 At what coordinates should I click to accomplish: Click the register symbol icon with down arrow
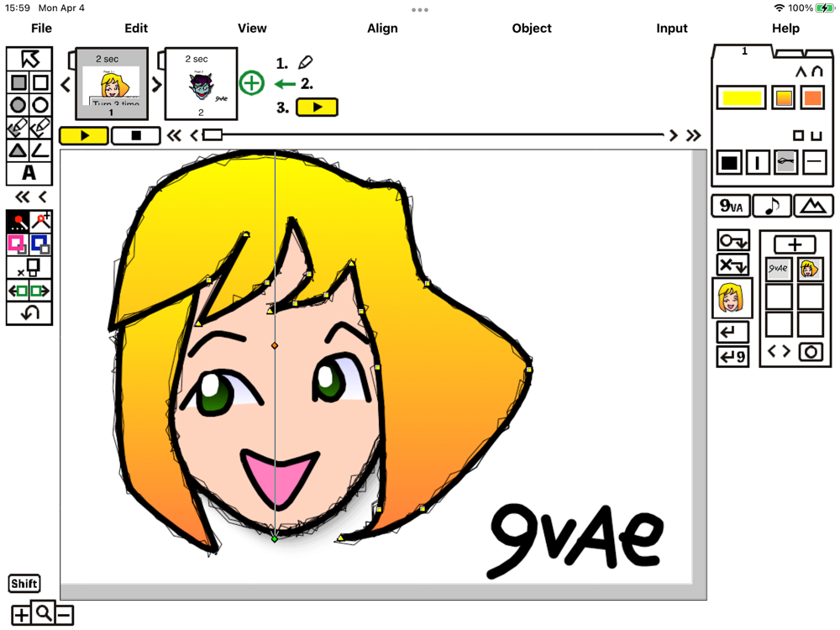[732, 240]
